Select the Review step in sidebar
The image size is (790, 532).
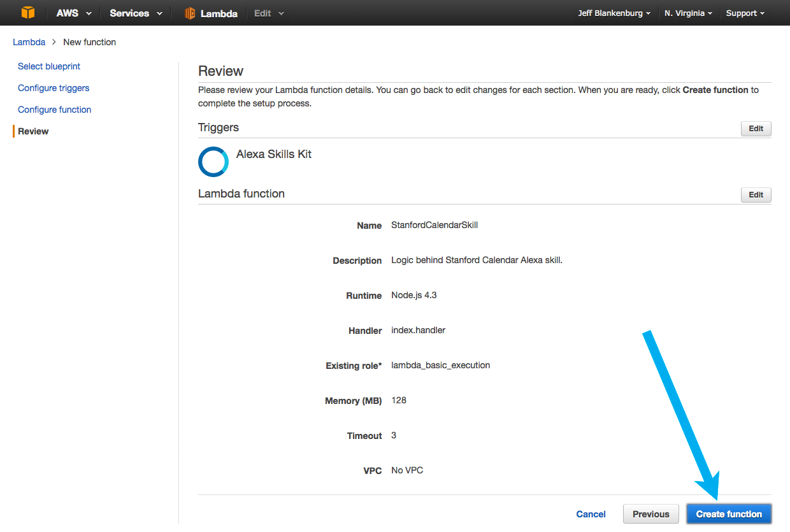tap(33, 131)
